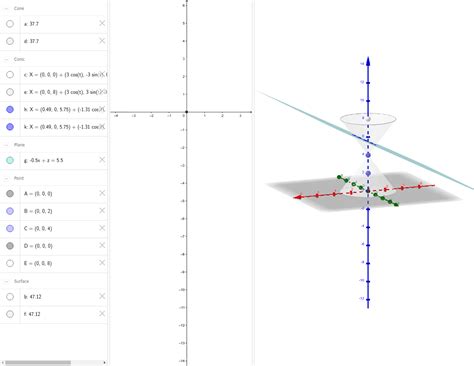Click the scrollbar's left arrow

(2, 362)
